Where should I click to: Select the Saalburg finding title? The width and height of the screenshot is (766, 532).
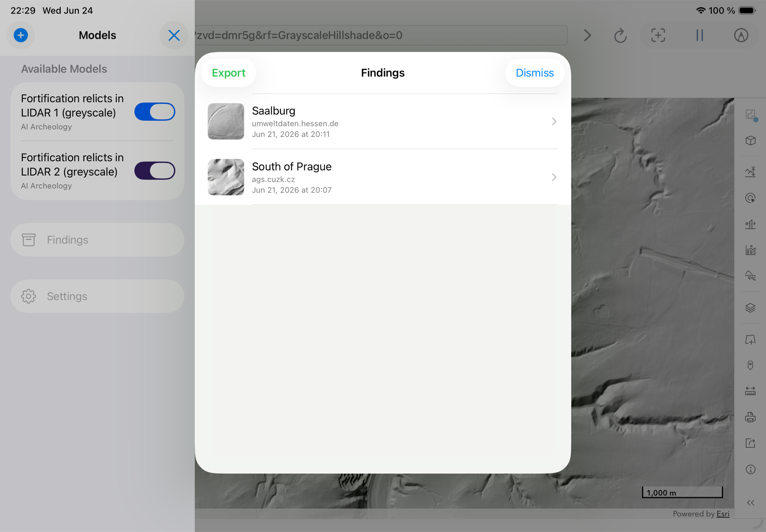click(x=274, y=111)
